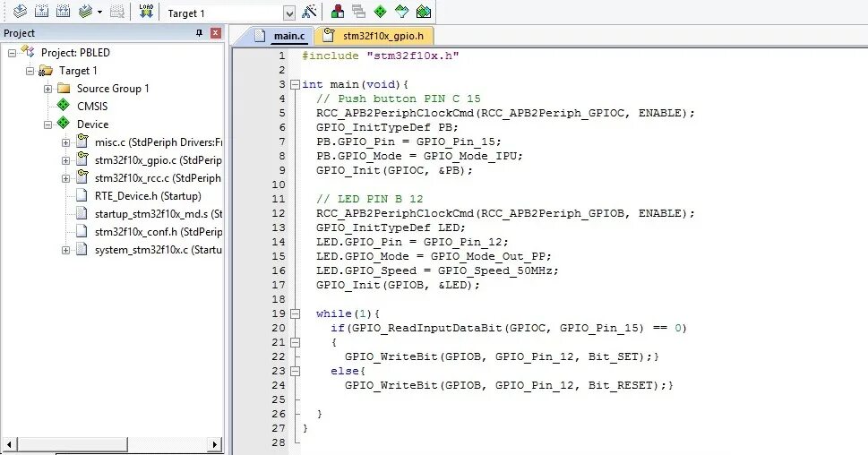Select the CMSIS tree item label
This screenshot has width=868, height=455.
(92, 107)
